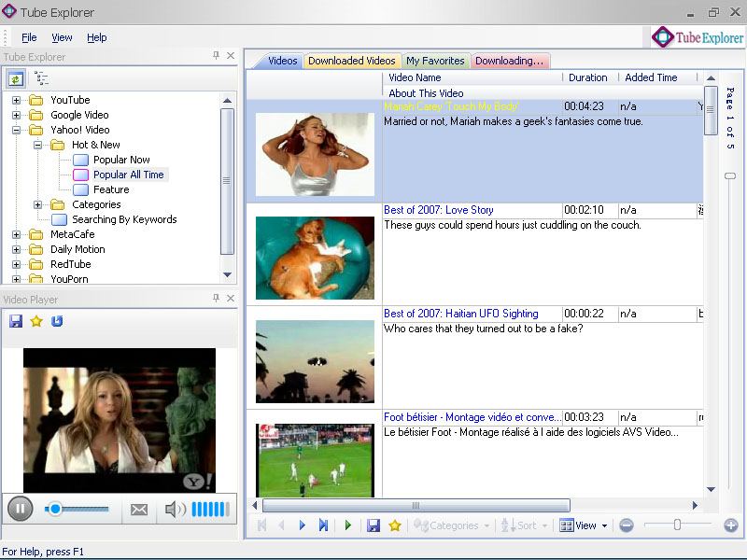Click video list scroll right arrow
This screenshot has height=560, width=747.
(695, 505)
